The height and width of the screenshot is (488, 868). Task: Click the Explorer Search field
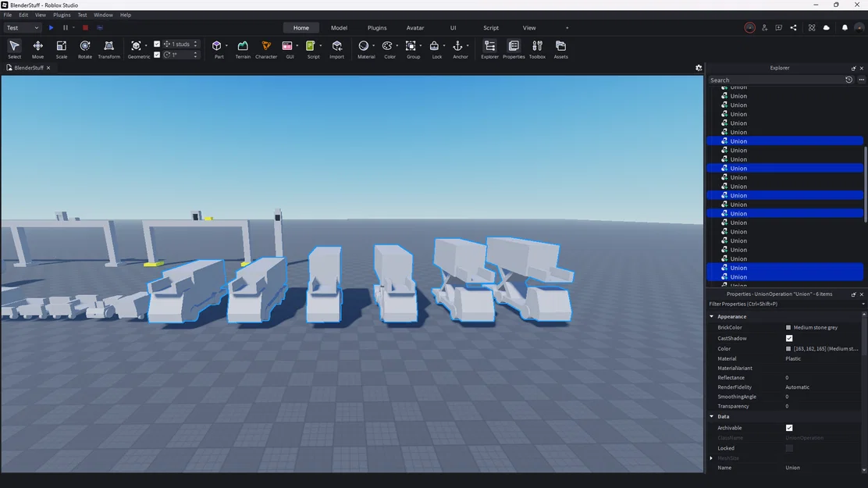(x=775, y=80)
